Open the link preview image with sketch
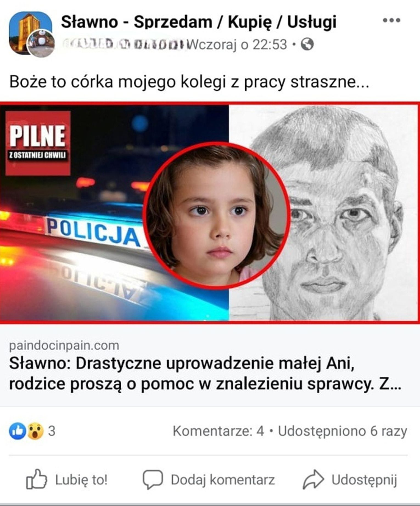The height and width of the screenshot is (506, 420). 210,213
